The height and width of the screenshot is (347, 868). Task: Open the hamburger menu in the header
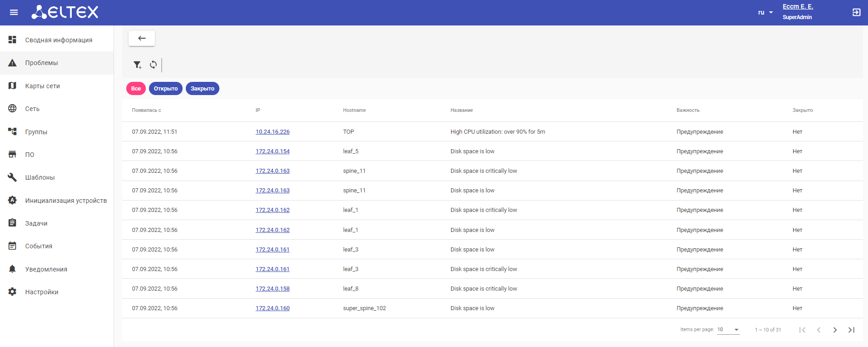coord(14,12)
